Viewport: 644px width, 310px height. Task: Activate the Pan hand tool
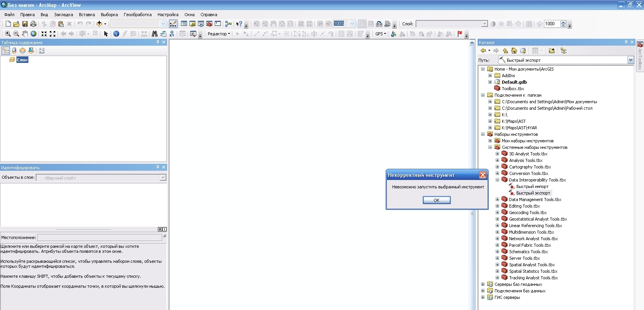(x=25, y=34)
